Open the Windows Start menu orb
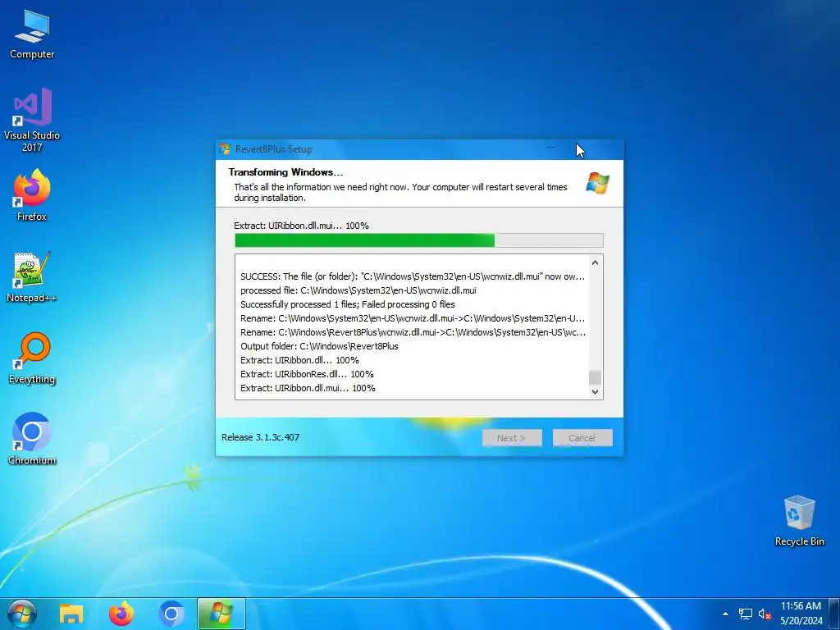Viewport: 840px width, 630px height. (x=22, y=614)
